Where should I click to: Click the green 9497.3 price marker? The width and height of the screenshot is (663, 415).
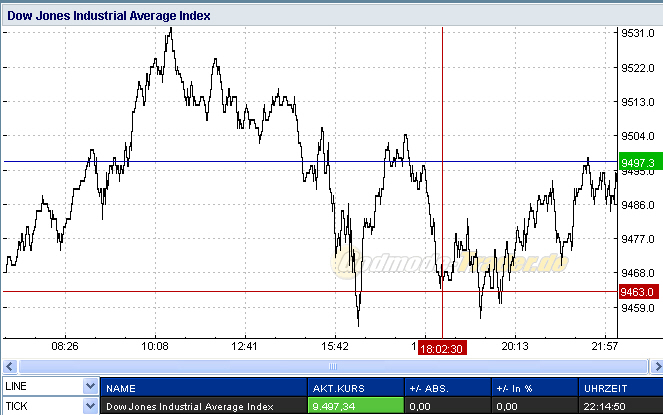tap(640, 162)
